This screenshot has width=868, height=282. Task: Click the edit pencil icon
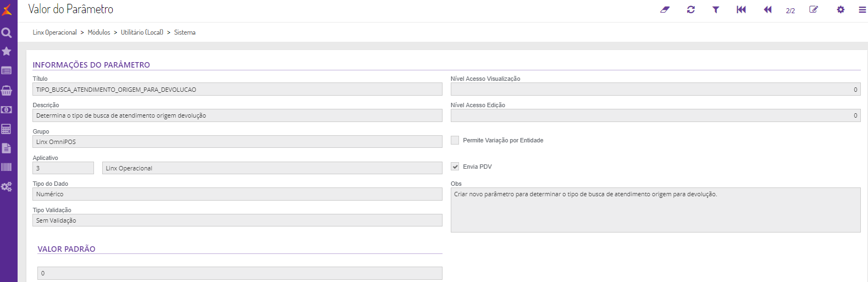[x=814, y=10]
